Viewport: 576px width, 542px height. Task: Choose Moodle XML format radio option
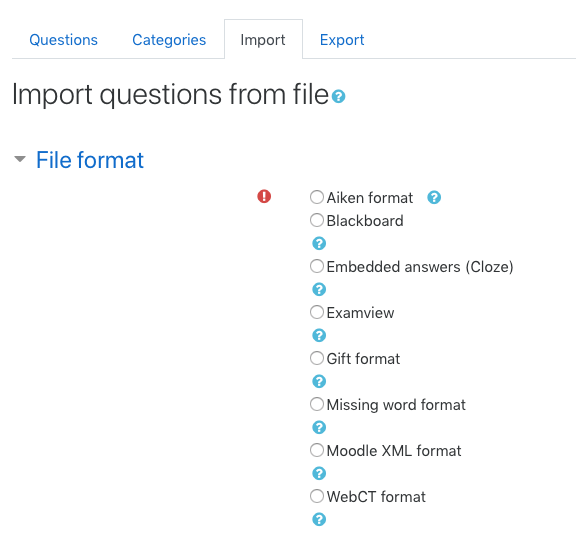317,450
